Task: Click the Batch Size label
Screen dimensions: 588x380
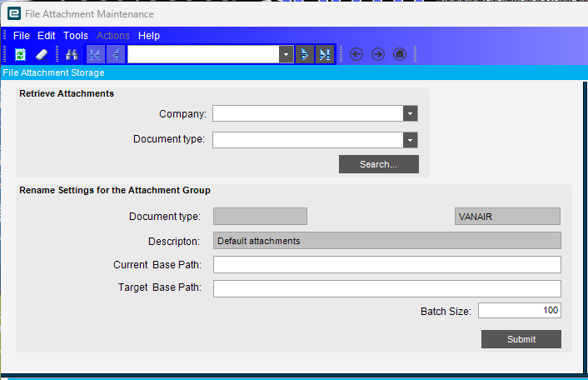Action: tap(446, 312)
